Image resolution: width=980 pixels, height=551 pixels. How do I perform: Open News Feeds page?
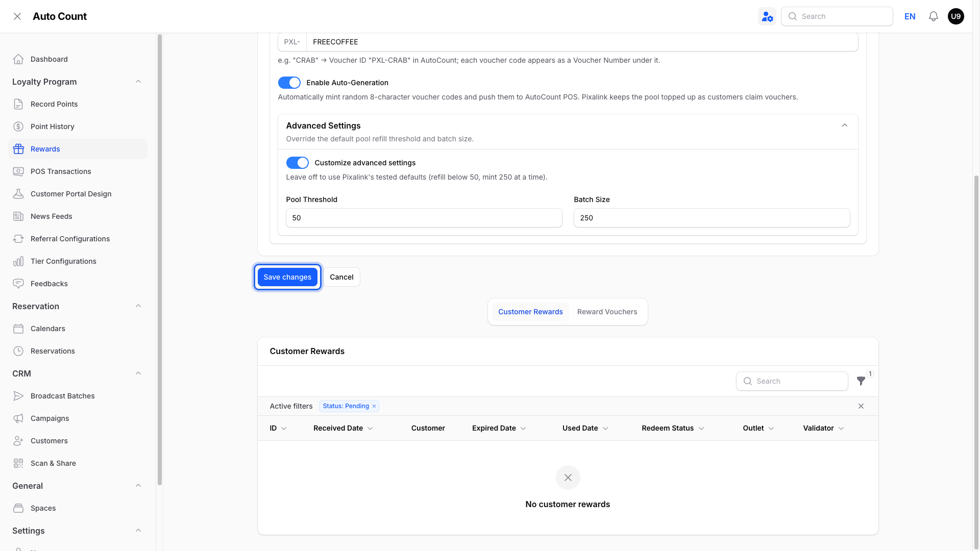(78, 216)
